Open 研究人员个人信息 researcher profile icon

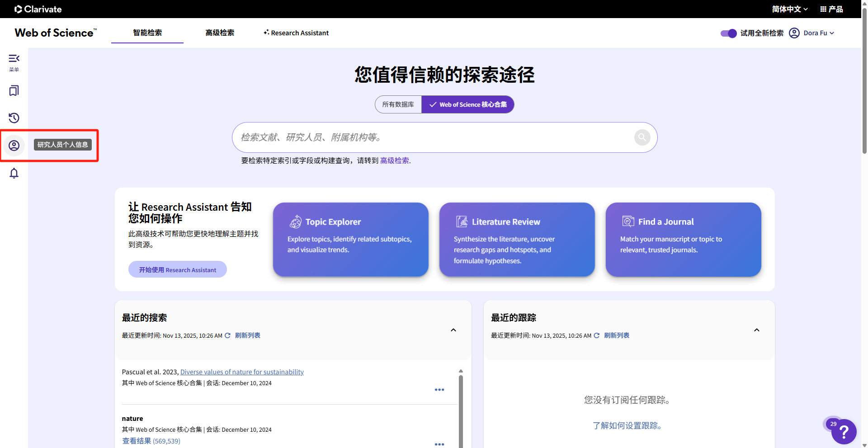[x=14, y=146]
